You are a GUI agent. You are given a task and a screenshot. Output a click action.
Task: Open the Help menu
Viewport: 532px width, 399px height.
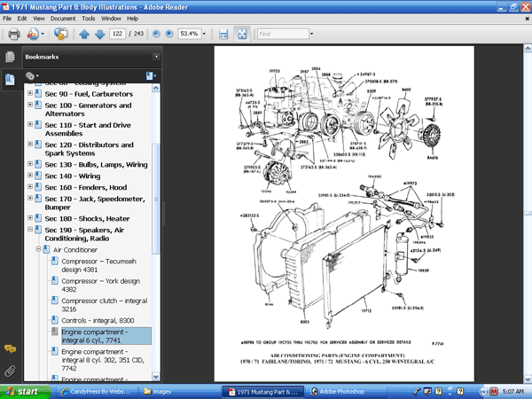point(132,19)
